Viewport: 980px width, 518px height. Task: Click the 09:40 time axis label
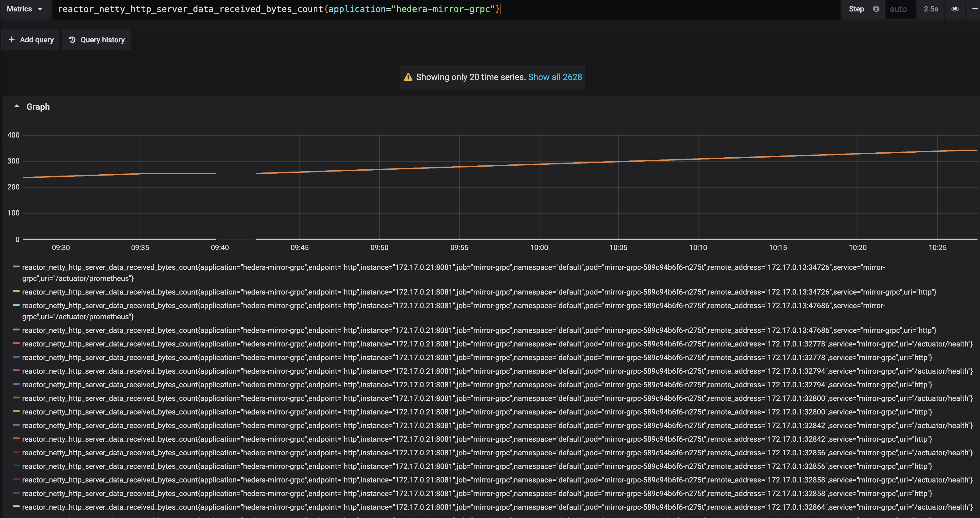220,248
